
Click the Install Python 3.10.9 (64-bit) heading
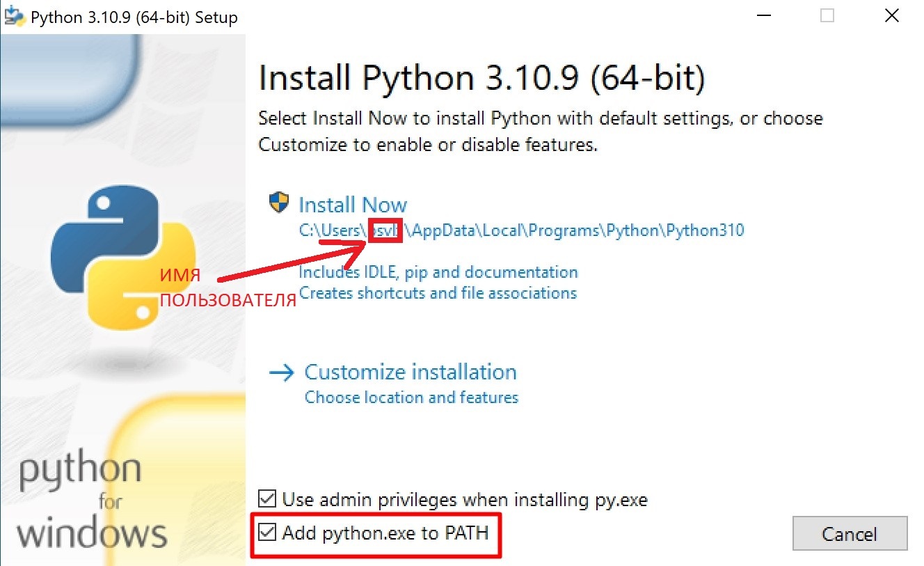point(482,79)
